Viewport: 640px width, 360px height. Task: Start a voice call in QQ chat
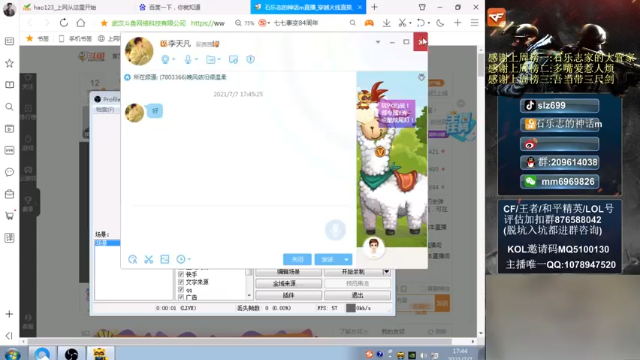(x=188, y=60)
